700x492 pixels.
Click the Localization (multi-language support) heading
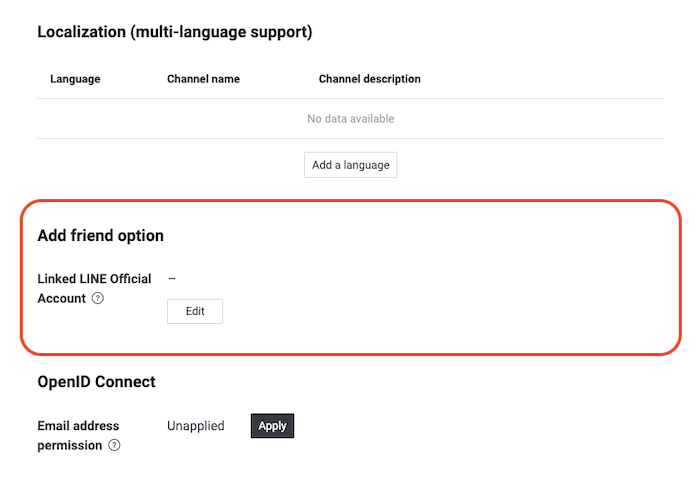click(175, 32)
